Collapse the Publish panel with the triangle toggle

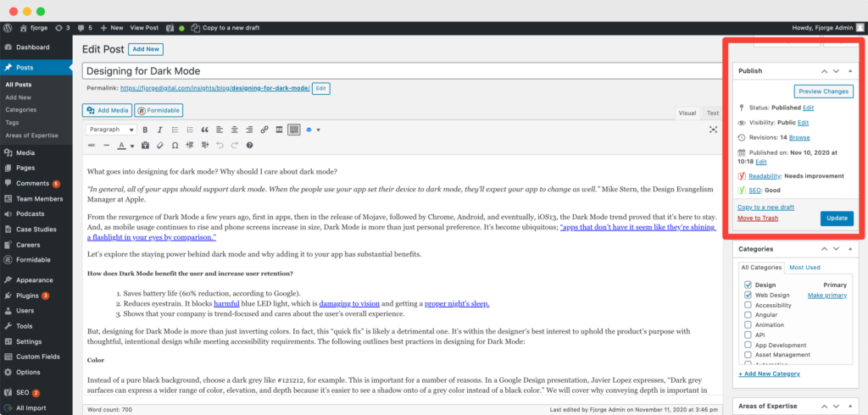(x=850, y=71)
